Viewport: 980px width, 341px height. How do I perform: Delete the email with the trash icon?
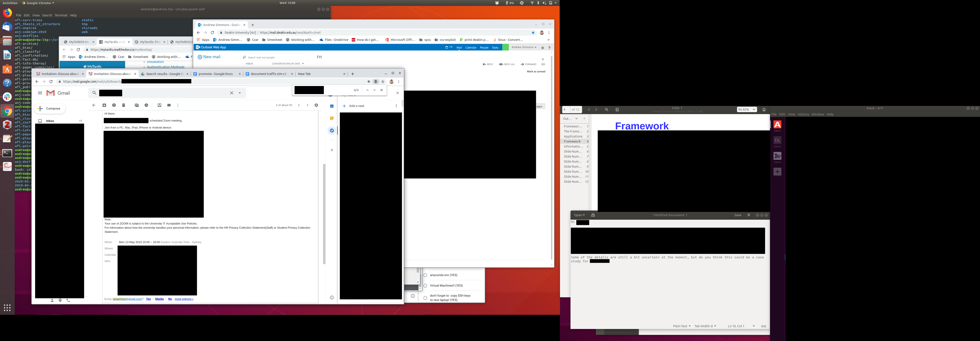(123, 105)
